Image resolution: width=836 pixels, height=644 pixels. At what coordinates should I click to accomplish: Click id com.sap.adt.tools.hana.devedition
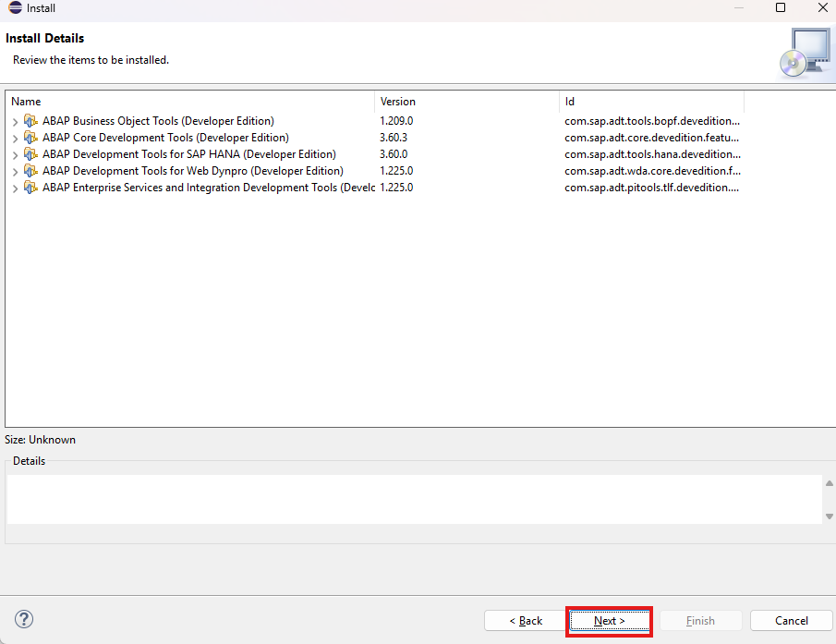(x=652, y=154)
